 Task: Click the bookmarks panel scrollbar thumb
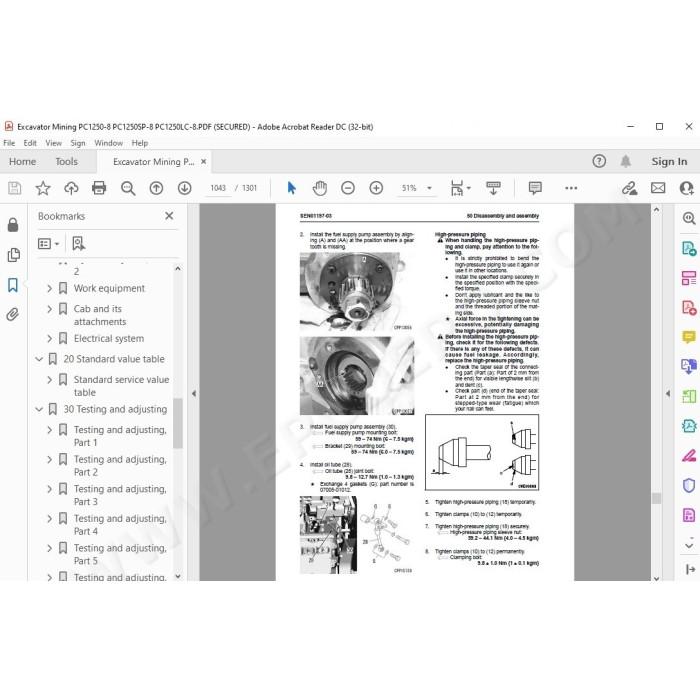178,423
